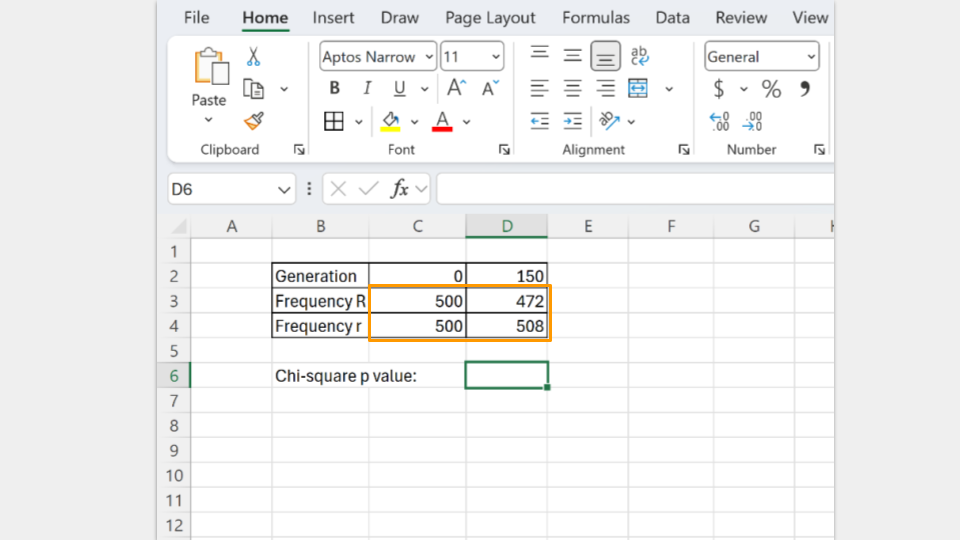Select the Format Painter brush
Viewport: 960px width, 540px height.
[253, 121]
